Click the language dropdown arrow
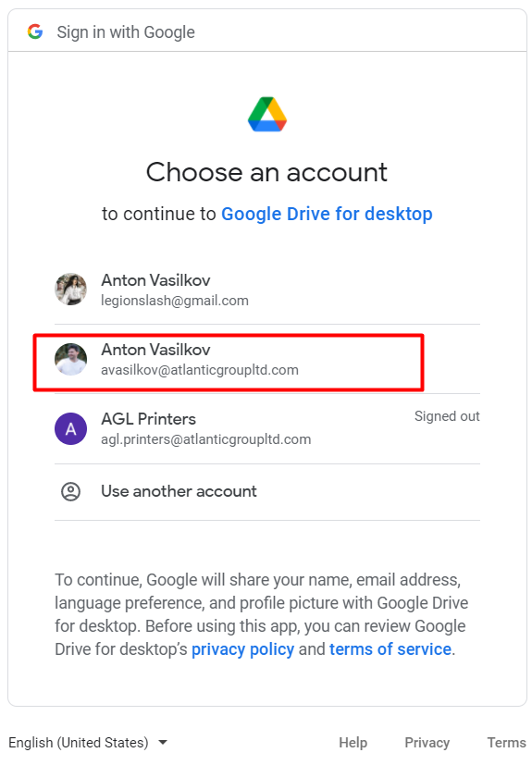The height and width of the screenshot is (765, 532). pos(163,743)
